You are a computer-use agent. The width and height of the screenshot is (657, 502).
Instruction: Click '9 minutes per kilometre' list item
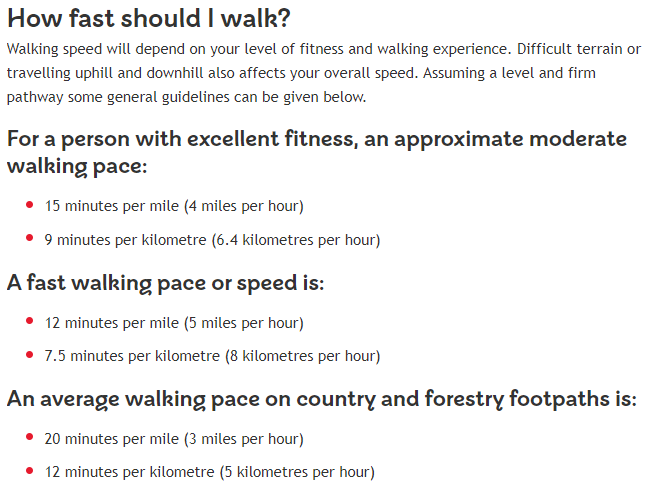click(212, 240)
